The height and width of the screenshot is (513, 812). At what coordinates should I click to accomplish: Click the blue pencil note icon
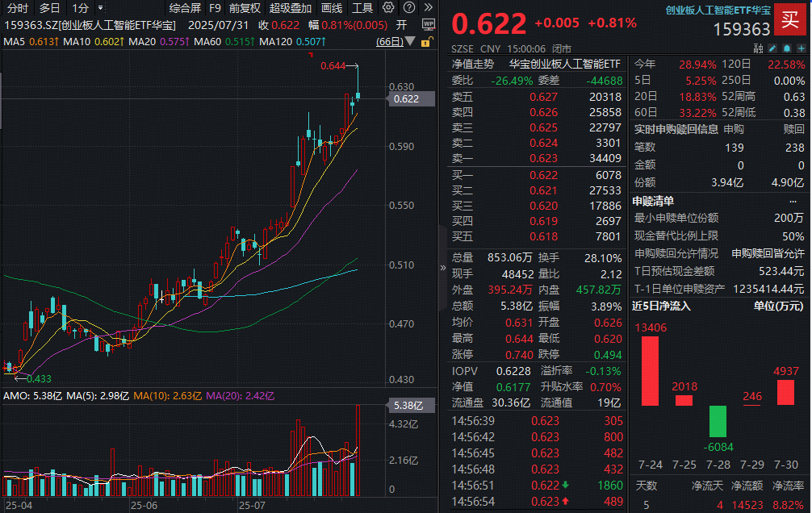click(x=772, y=48)
